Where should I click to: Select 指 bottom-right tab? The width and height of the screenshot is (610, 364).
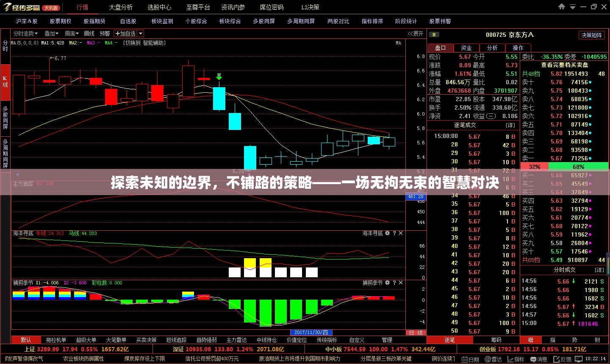tap(553, 340)
